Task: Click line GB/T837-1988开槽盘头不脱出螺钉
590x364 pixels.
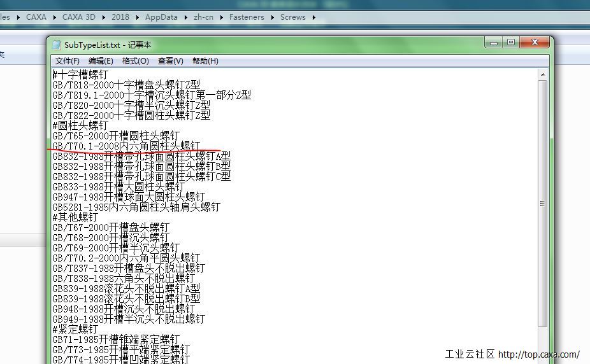Action: (x=129, y=268)
